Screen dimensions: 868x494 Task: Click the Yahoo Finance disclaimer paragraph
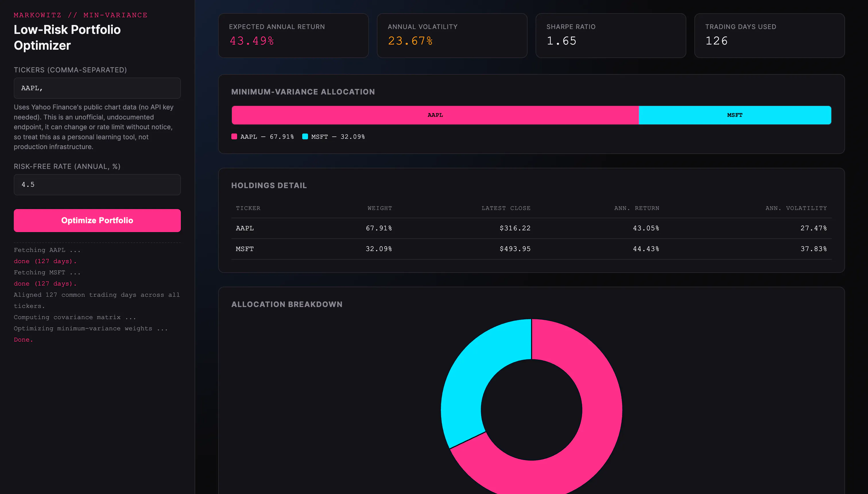pyautogui.click(x=94, y=127)
